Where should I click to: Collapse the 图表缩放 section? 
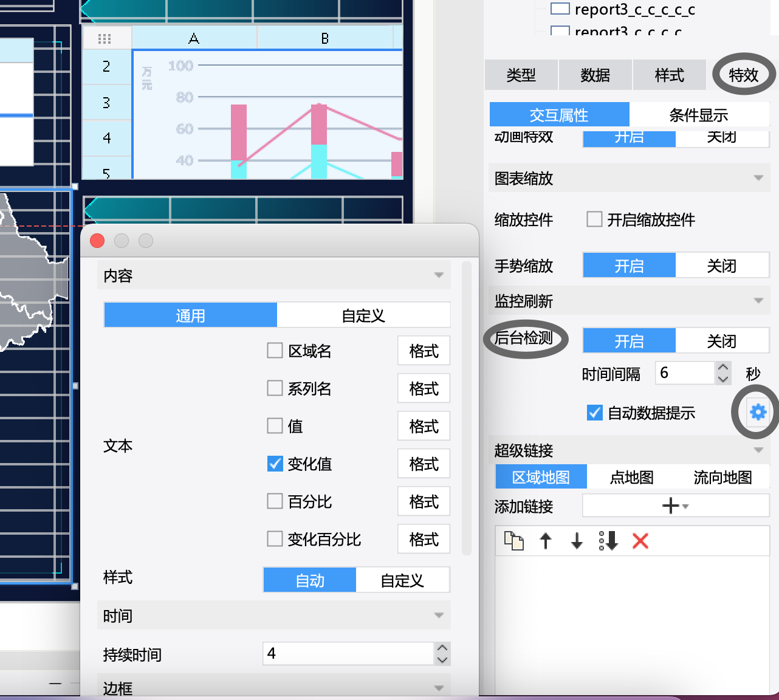click(x=758, y=178)
